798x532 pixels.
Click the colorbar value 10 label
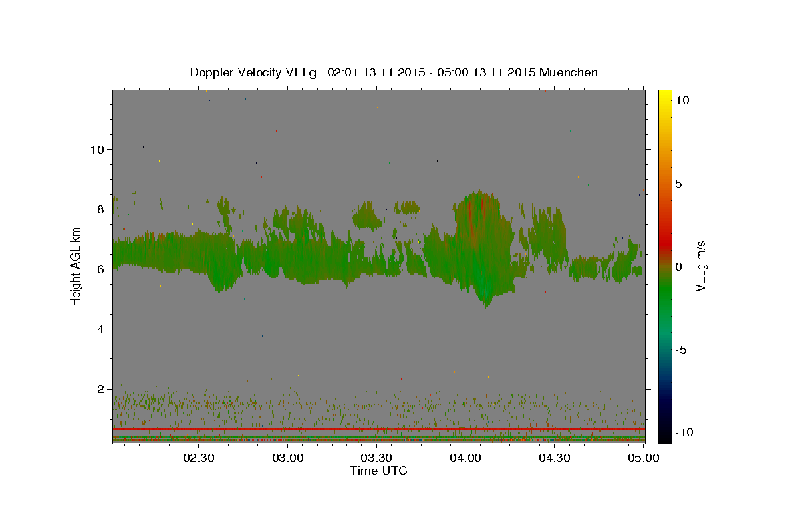(682, 100)
